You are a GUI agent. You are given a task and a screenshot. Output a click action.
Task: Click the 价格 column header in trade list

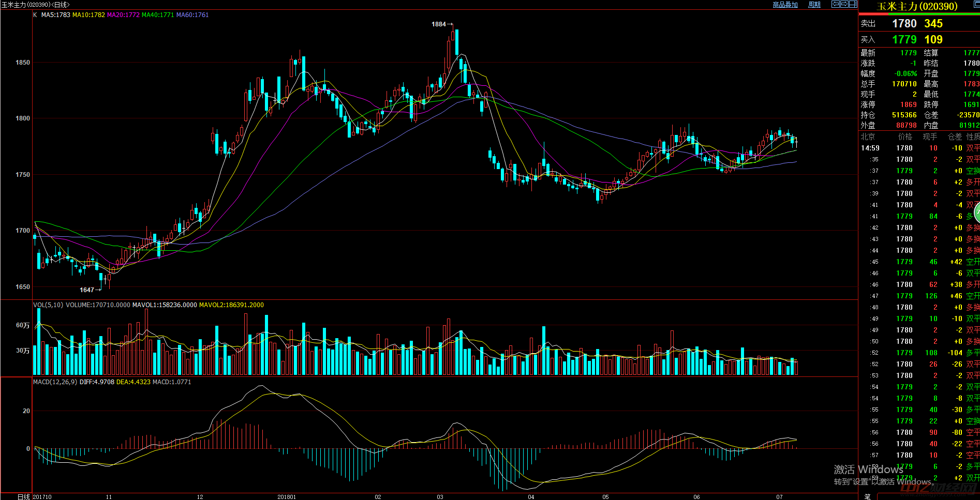(x=905, y=137)
